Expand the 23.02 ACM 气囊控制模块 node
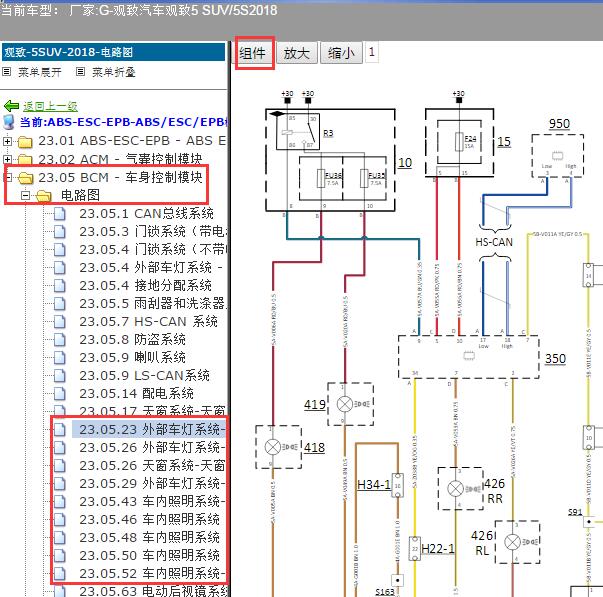This screenshot has height=597, width=603. coord(7,159)
